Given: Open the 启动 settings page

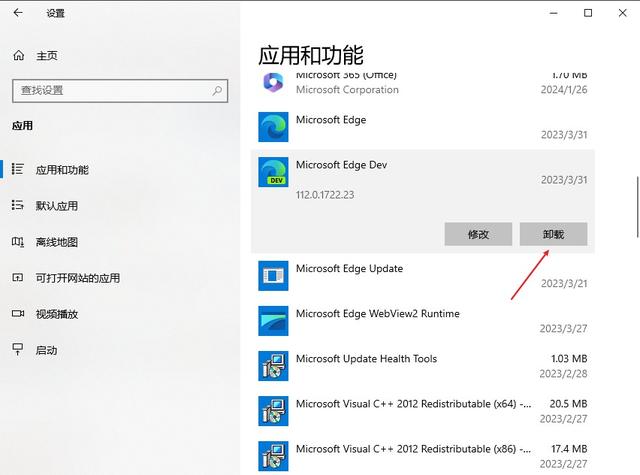Looking at the screenshot, I should coord(46,351).
